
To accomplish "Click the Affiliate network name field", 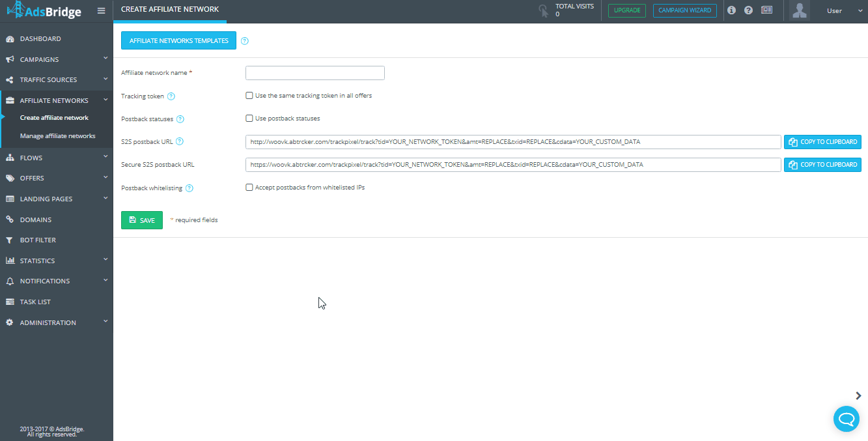I will [x=315, y=73].
